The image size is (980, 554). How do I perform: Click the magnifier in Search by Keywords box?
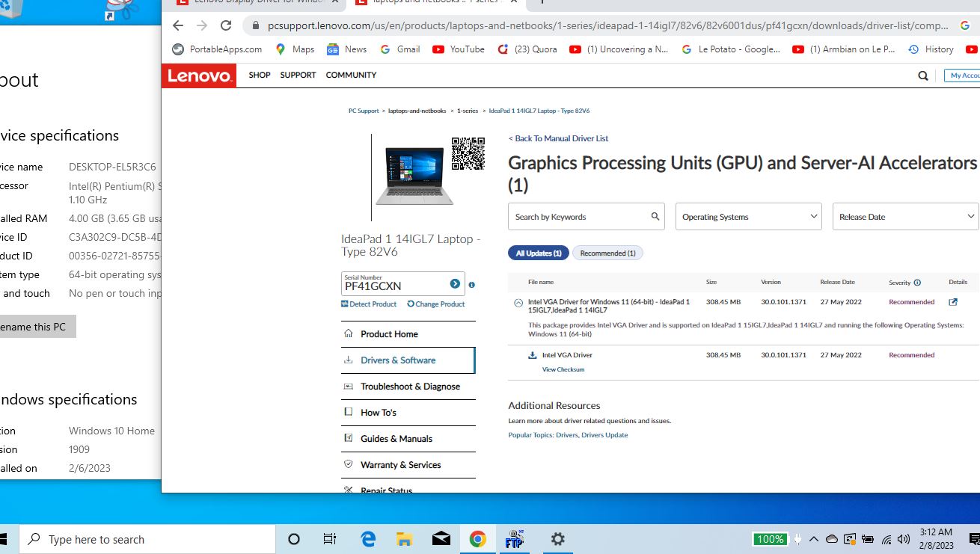[655, 216]
